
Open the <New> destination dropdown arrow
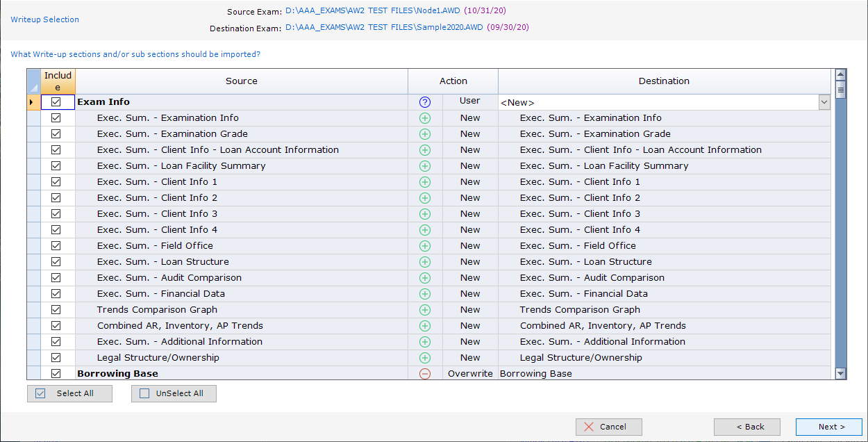(x=824, y=103)
